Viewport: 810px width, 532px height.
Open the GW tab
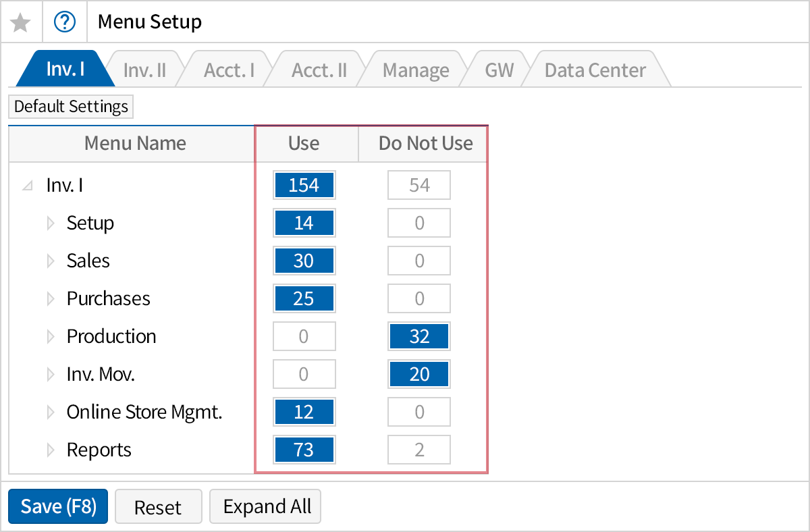coord(497,68)
